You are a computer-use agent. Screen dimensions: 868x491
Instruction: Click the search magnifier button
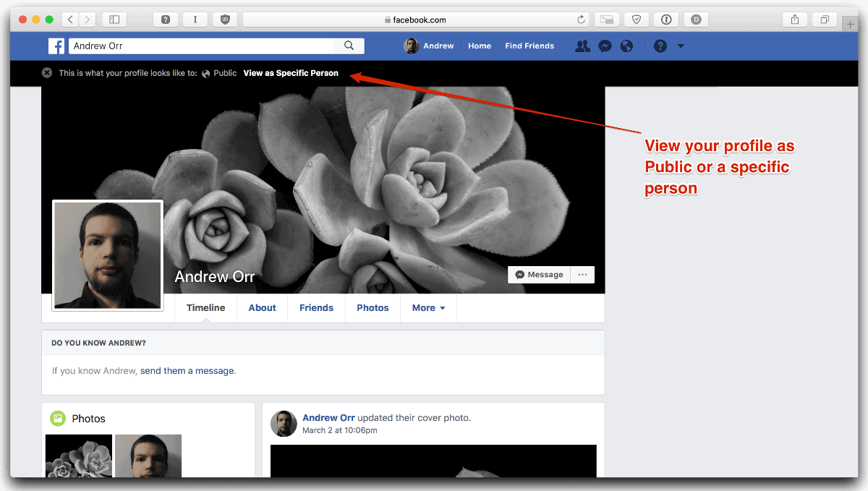click(x=349, y=46)
